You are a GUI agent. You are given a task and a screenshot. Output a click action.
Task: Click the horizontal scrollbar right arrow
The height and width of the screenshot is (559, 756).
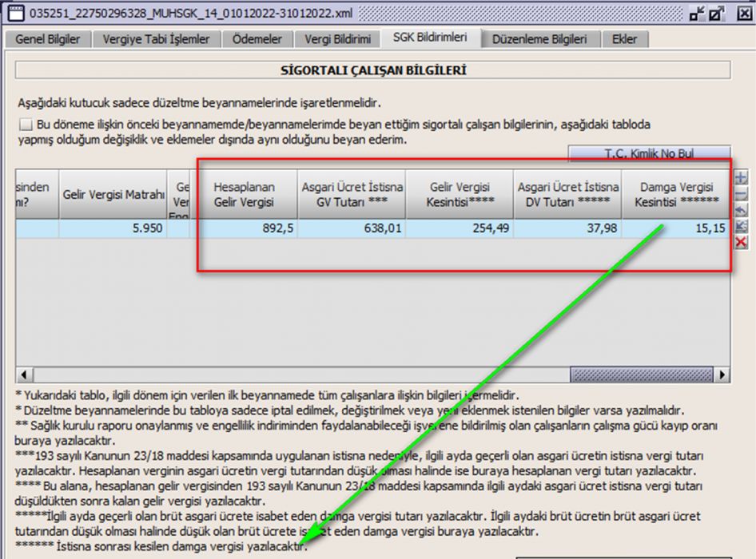pyautogui.click(x=722, y=375)
